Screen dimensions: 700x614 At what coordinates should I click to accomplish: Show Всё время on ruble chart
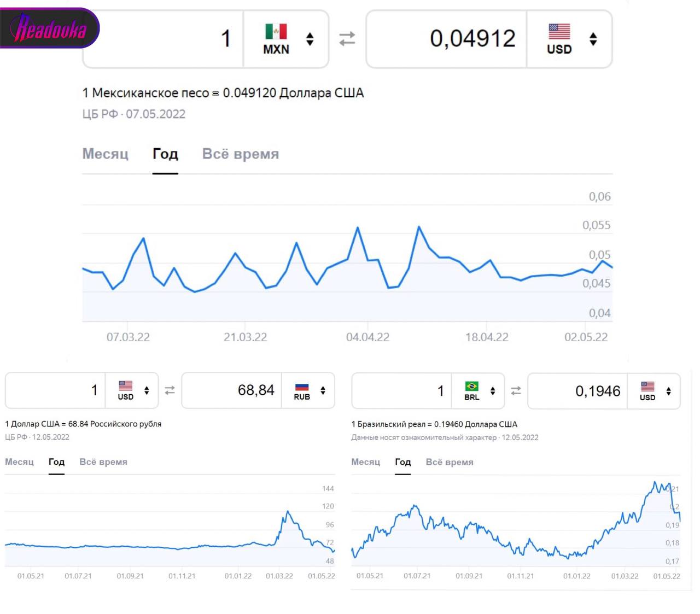tap(103, 462)
